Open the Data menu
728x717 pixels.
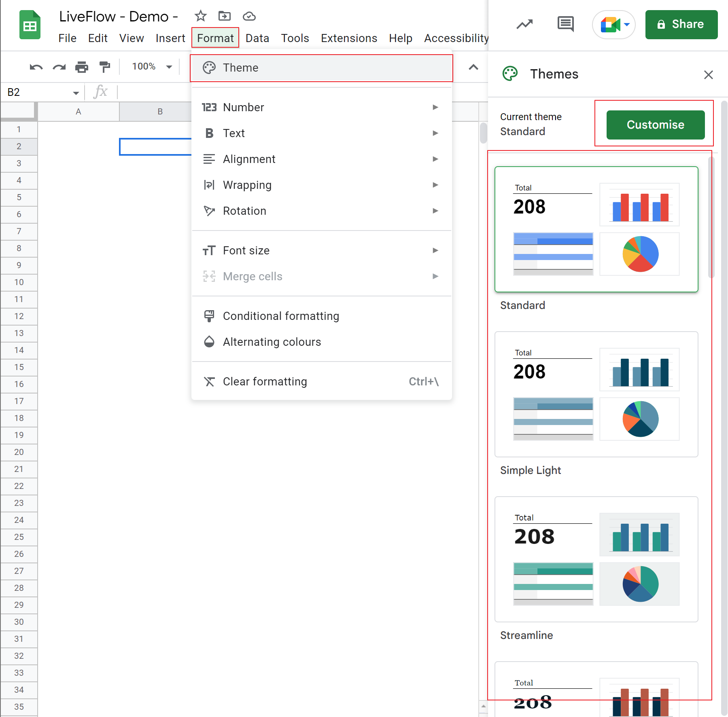coord(257,38)
